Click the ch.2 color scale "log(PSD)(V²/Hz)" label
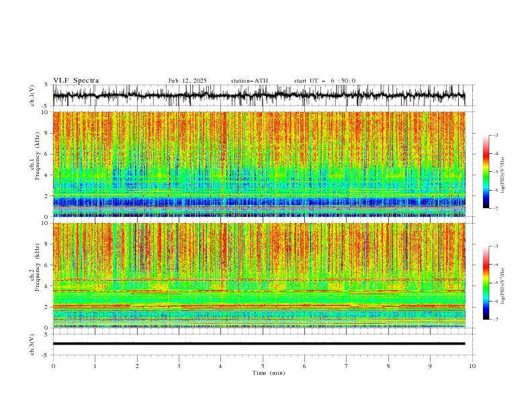Screen dimensions: 532x411 click(x=503, y=286)
